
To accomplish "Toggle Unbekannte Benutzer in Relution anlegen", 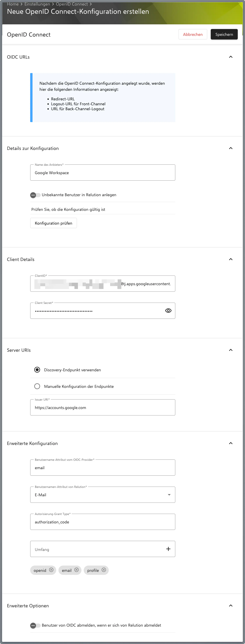I will tap(35, 195).
